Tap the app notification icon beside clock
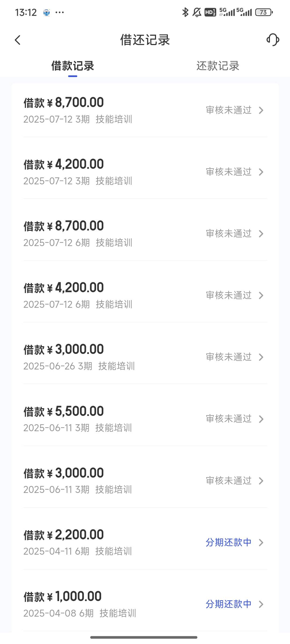290x644 pixels. pyautogui.click(x=47, y=12)
